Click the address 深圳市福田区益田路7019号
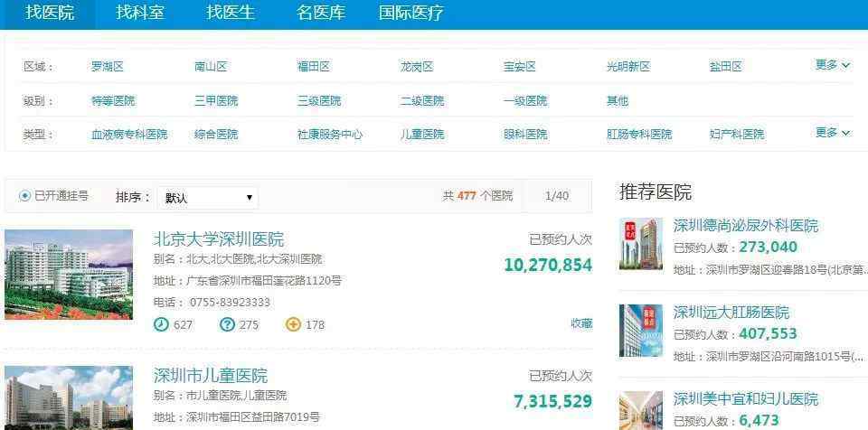Image resolution: width=868 pixels, height=430 pixels. (x=253, y=416)
